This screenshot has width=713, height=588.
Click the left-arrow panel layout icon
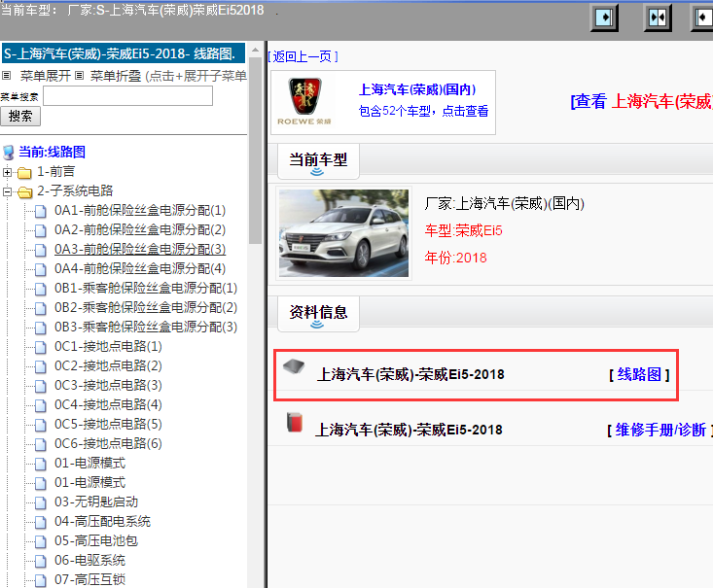pos(702,17)
